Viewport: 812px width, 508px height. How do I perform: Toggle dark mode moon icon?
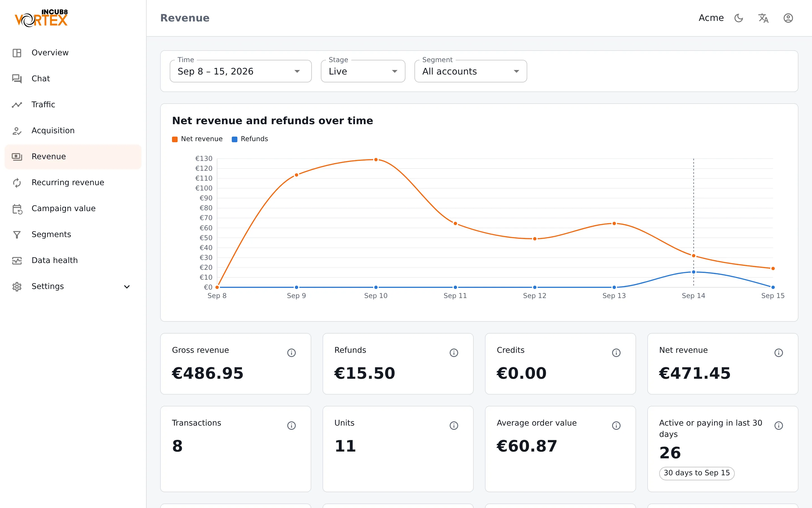point(738,18)
